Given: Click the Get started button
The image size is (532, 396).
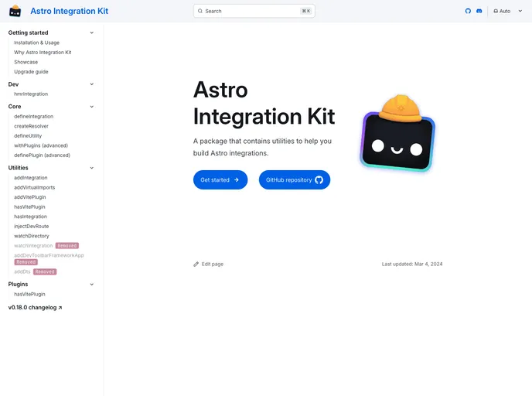Looking at the screenshot, I should pyautogui.click(x=220, y=180).
